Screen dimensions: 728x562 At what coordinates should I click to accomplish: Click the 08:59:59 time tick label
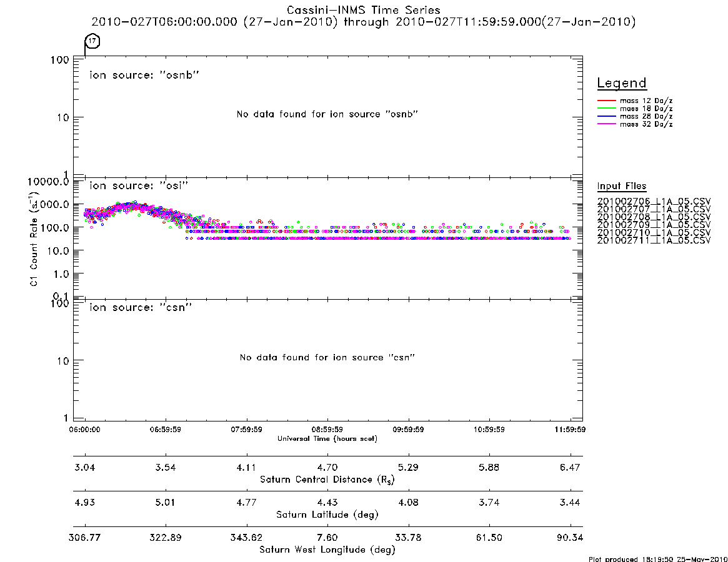point(327,430)
